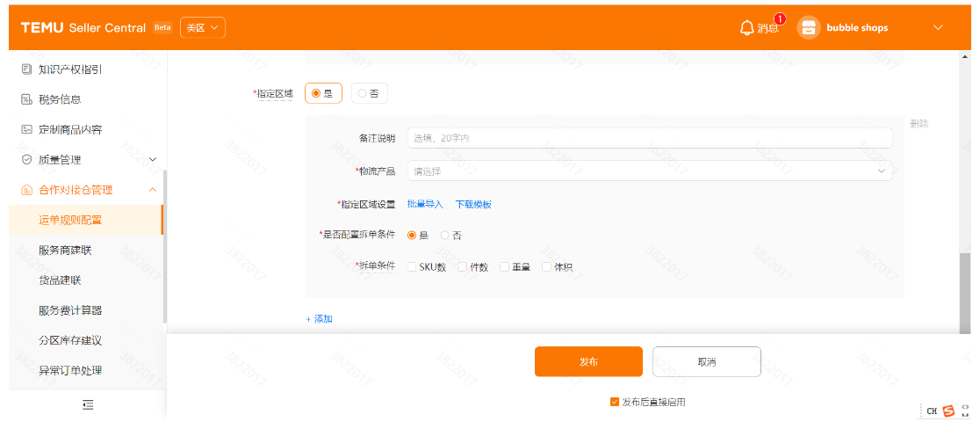Click the orange 发布 button
Screen dimensions: 980x429
[588, 361]
